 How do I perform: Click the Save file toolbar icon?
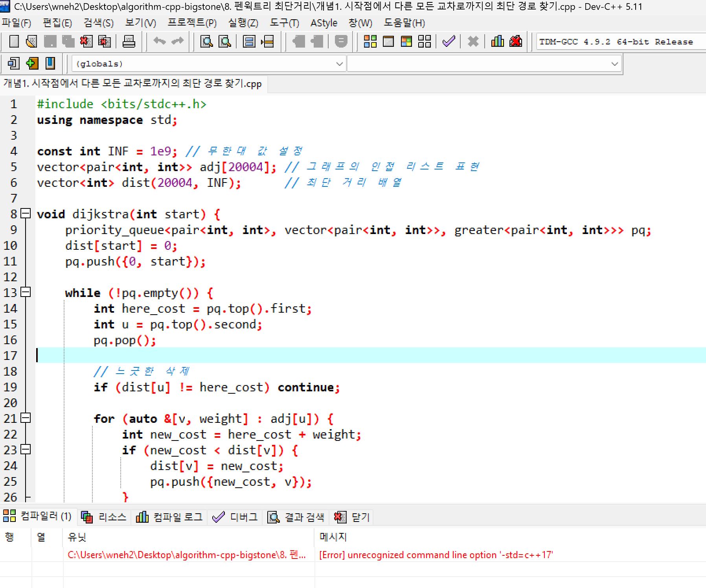pos(50,41)
